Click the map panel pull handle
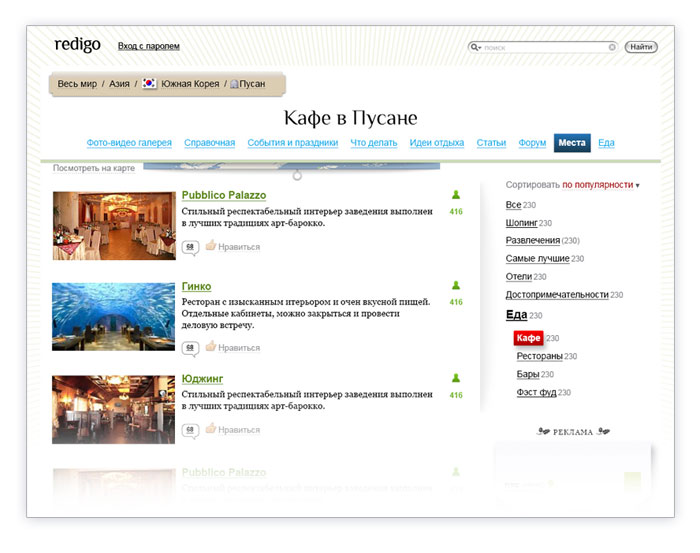This screenshot has width=700, height=553. (297, 176)
